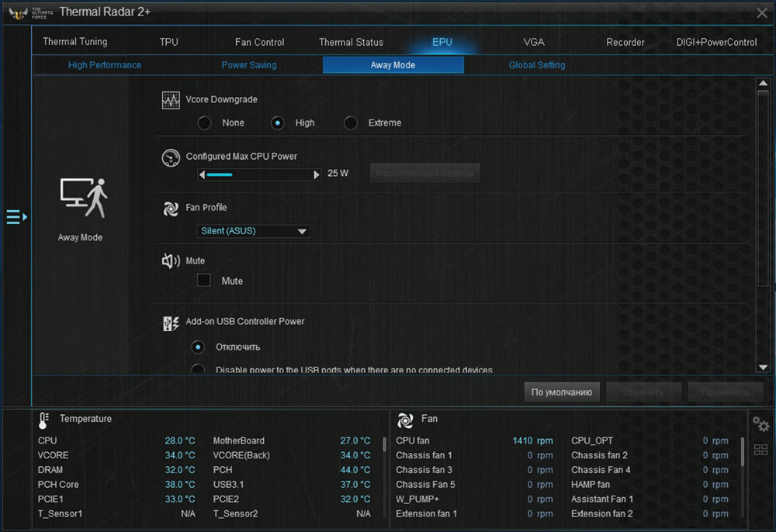The image size is (776, 532).
Task: Click the Extension fan 2 label
Action: pyautogui.click(x=602, y=513)
